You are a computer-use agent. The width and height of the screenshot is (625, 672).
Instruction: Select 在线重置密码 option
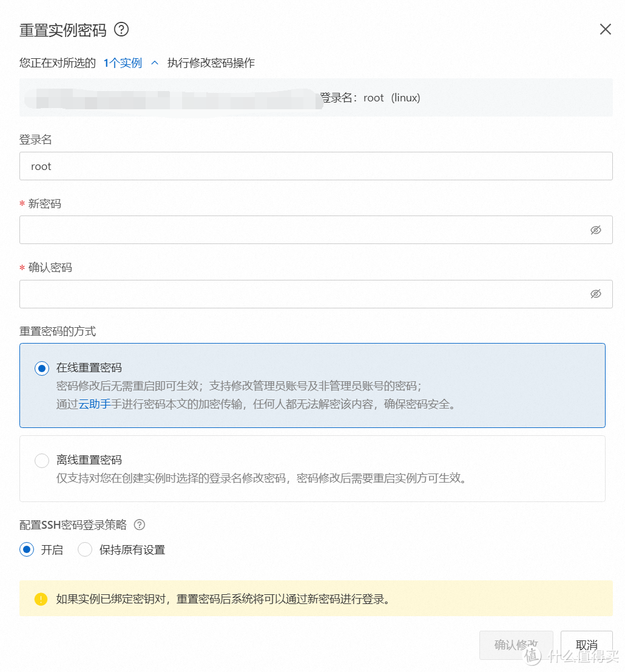[41, 368]
